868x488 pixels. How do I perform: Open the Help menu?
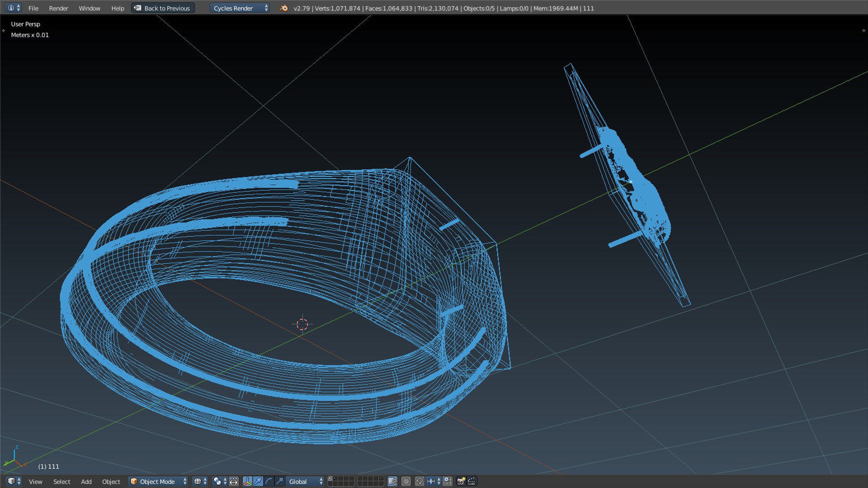pyautogui.click(x=118, y=8)
